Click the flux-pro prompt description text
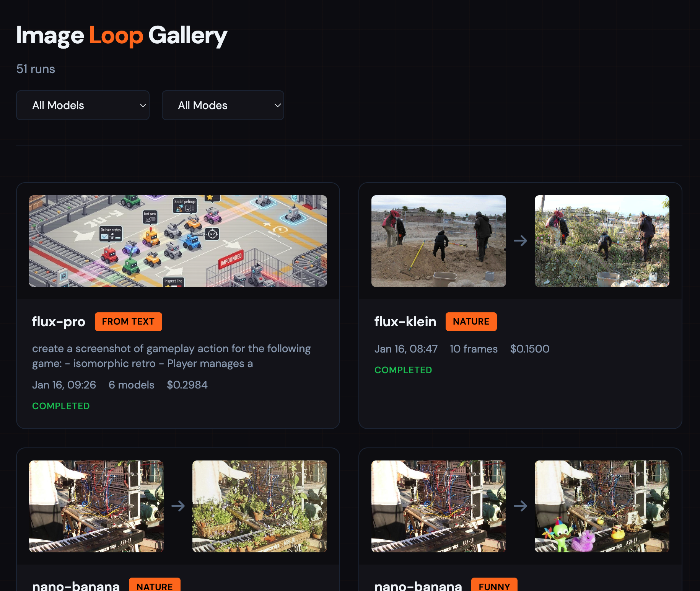This screenshot has width=700, height=591. pyautogui.click(x=171, y=356)
